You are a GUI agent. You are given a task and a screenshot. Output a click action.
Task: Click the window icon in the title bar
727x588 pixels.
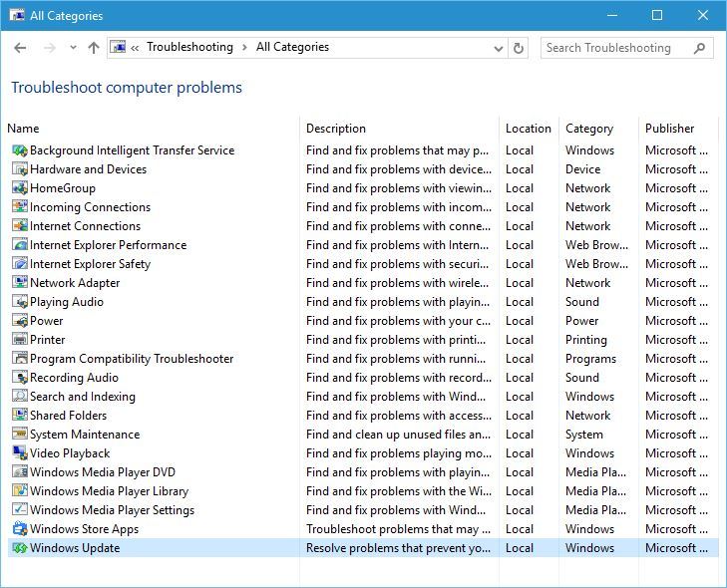pyautogui.click(x=17, y=15)
